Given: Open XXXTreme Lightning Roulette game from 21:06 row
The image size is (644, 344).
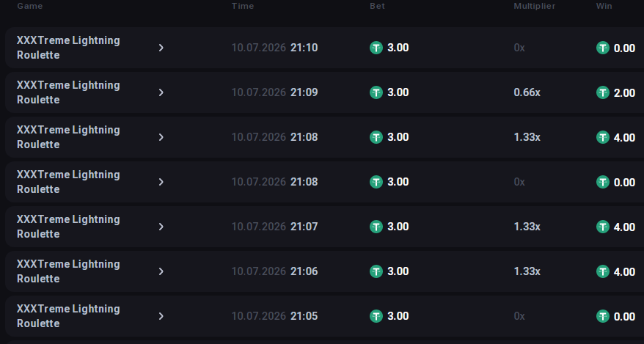Looking at the screenshot, I should (x=68, y=271).
